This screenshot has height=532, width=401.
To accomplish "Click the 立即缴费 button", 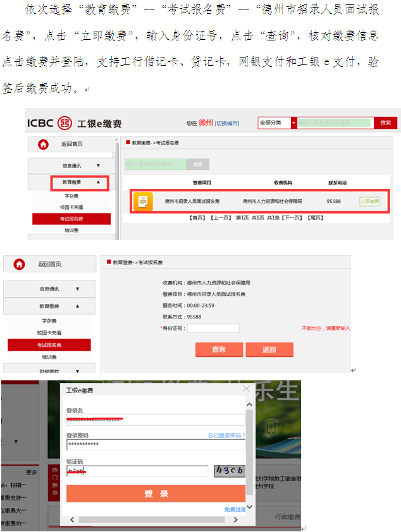I will (370, 202).
